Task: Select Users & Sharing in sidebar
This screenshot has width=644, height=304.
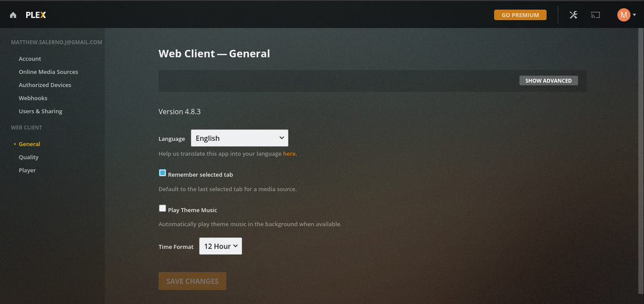Action: pyautogui.click(x=40, y=111)
